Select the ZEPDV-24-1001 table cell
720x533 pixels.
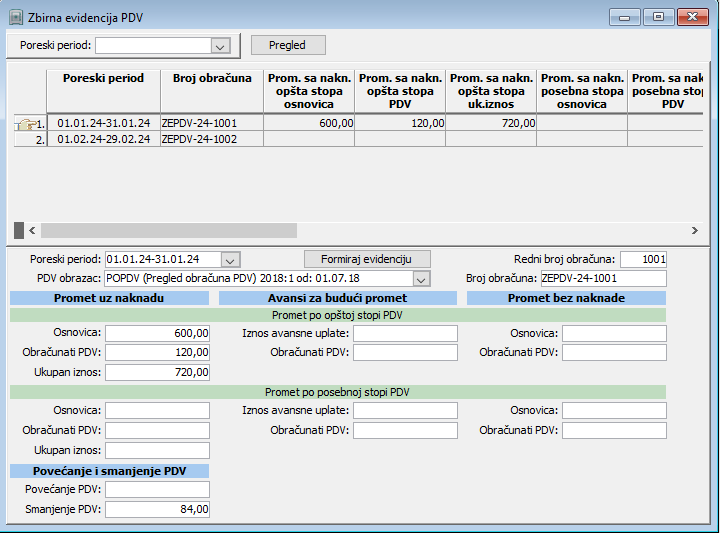[x=210, y=123]
